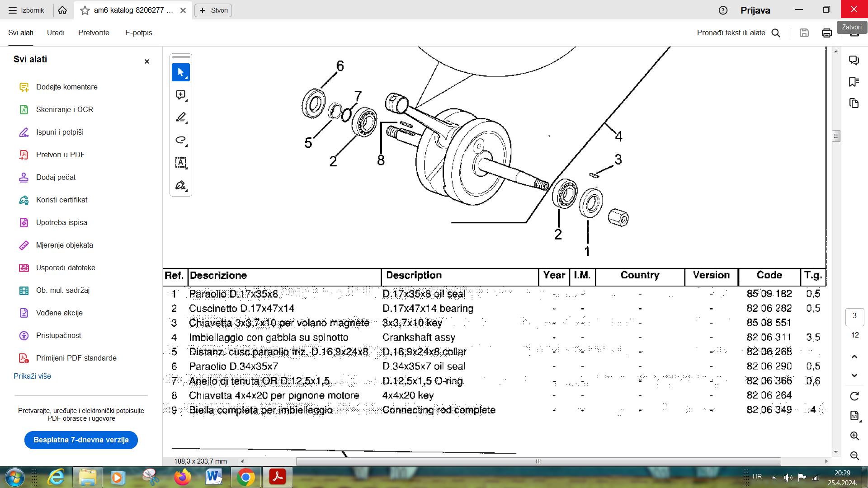The image size is (868, 488).
Task: Click Besplatna 7-dnevna verzija button
Action: tap(81, 440)
